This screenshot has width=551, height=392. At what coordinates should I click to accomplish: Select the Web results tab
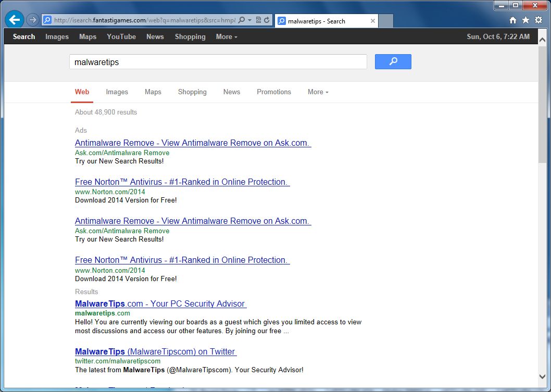point(82,92)
